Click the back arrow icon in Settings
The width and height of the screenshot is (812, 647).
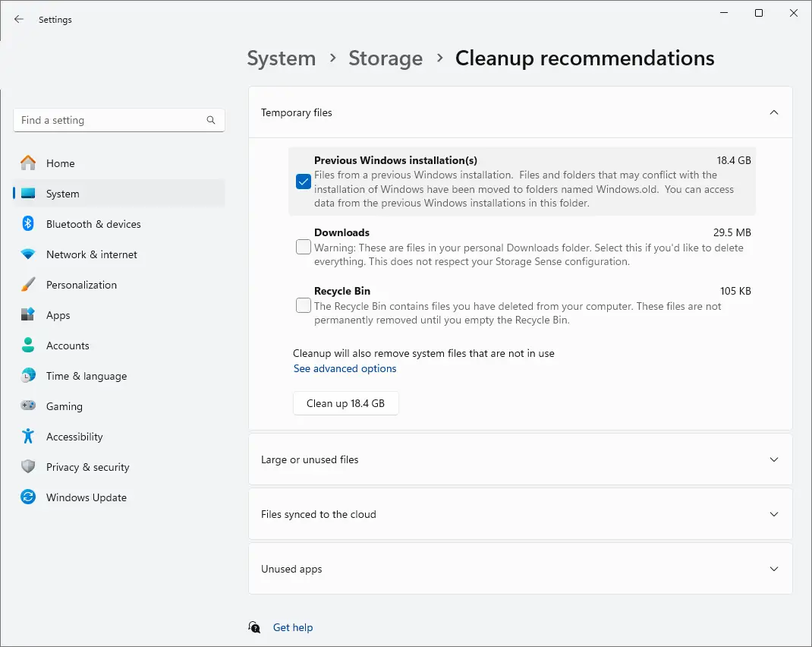[19, 19]
